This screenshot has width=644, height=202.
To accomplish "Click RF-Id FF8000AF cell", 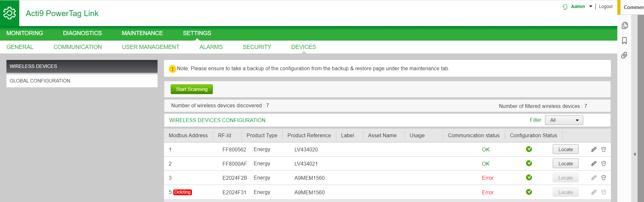I will pyautogui.click(x=235, y=164).
